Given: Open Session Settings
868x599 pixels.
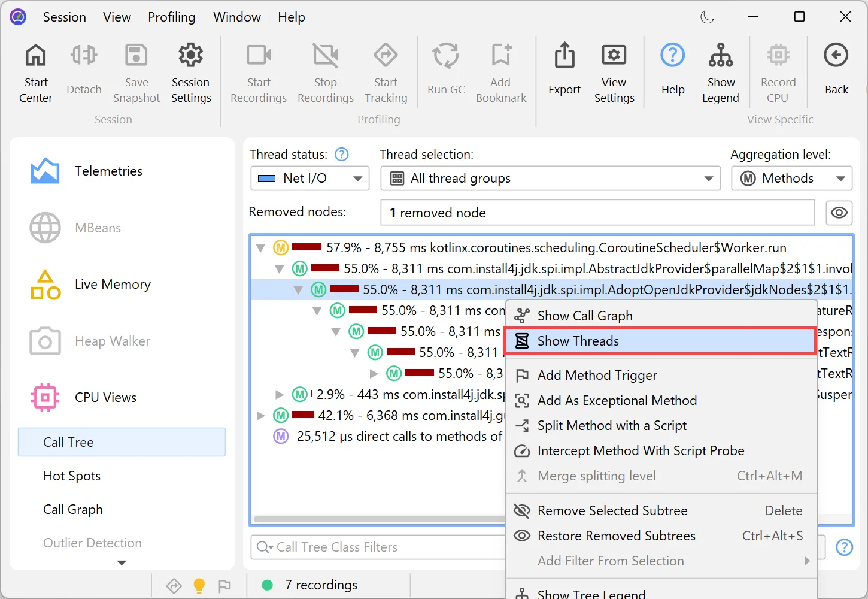Looking at the screenshot, I should pos(190,72).
